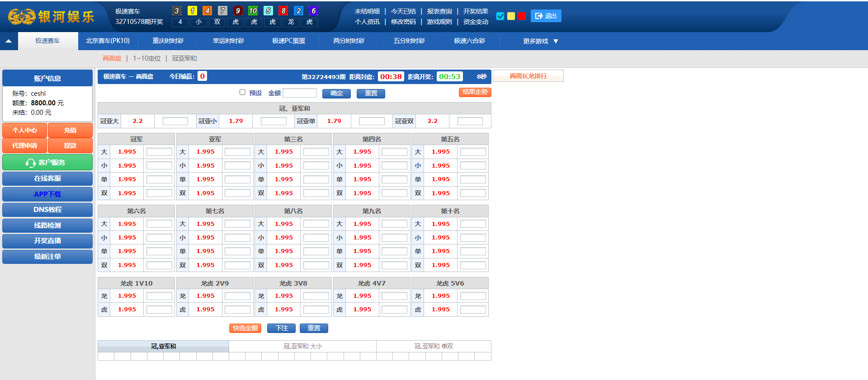Click the 金额 amount input field
This screenshot has width=868, height=380.
pos(299,93)
